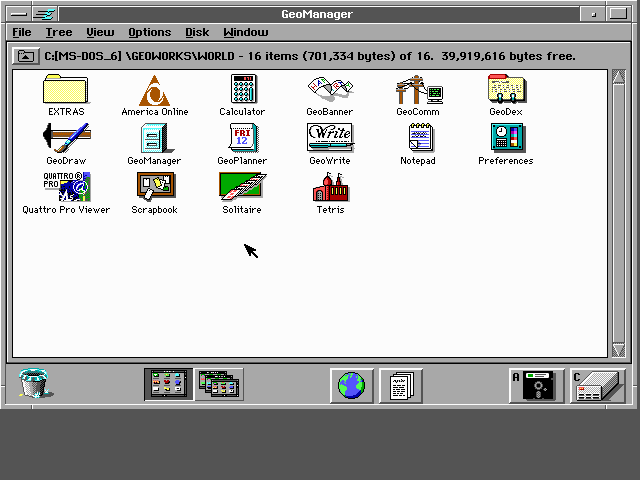Click the overlapping windows view button
Image resolution: width=640 pixels, height=480 pixels.
point(219,384)
